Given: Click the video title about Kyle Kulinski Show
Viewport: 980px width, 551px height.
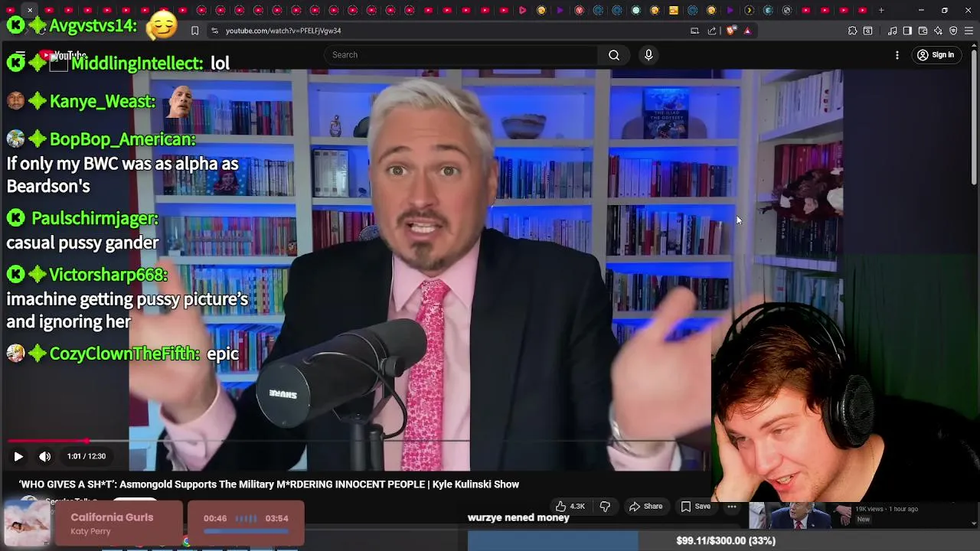Looking at the screenshot, I should 269,484.
